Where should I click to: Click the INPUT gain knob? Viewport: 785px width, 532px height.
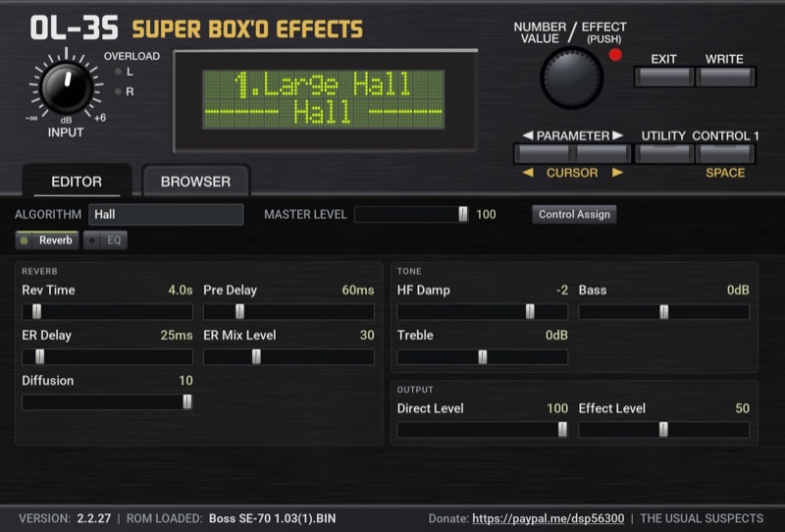pos(66,87)
